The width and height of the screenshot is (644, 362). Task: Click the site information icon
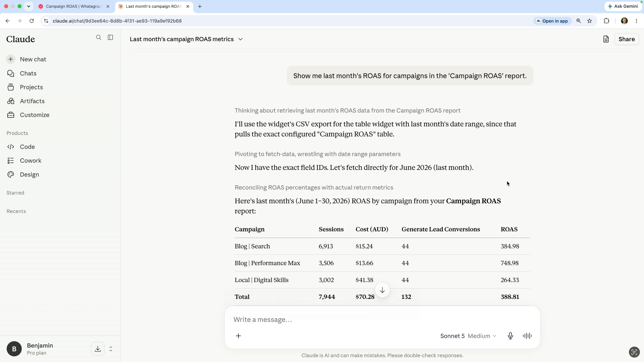tap(46, 21)
